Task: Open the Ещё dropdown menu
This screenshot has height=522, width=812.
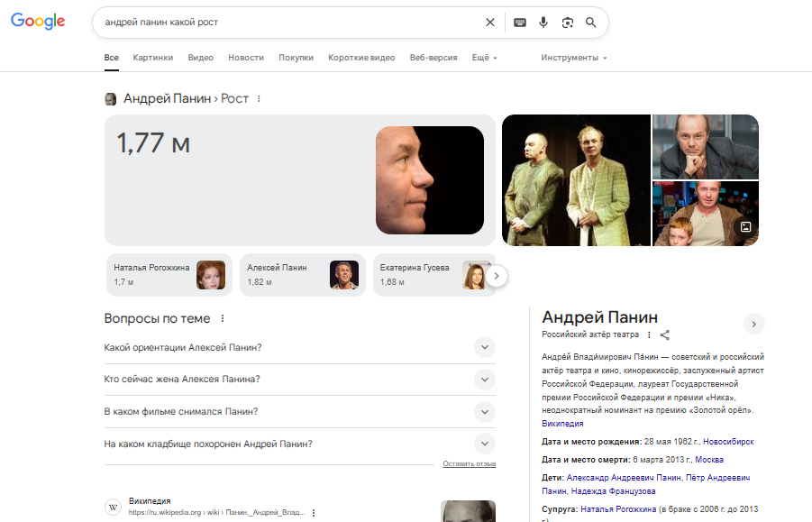Action: (484, 58)
